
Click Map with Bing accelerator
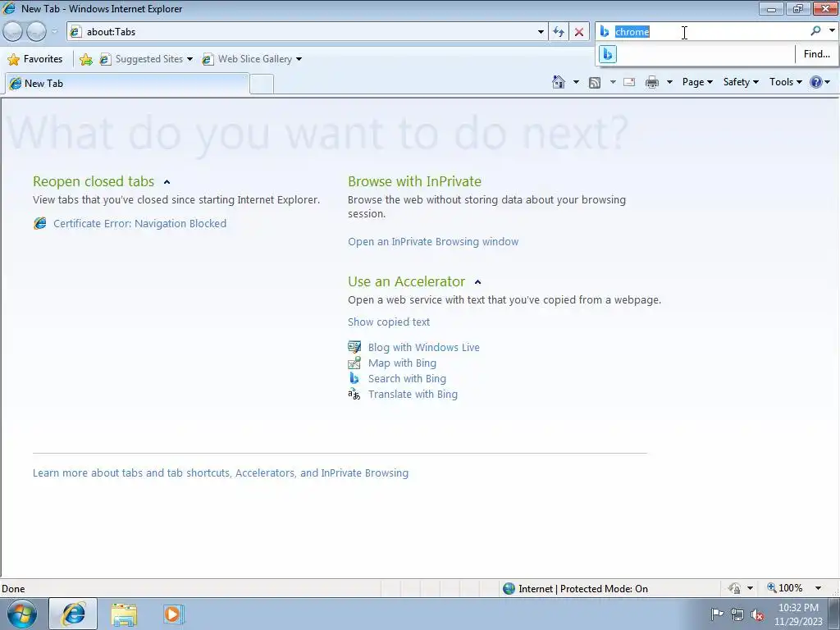[402, 363]
